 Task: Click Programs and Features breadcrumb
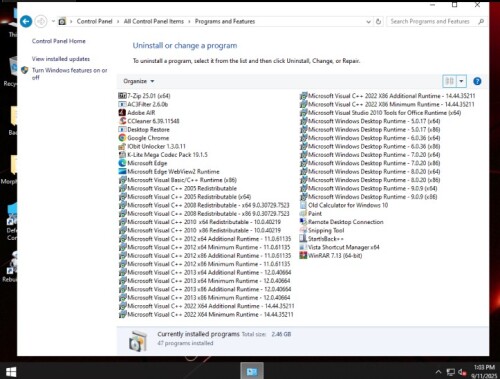tap(225, 21)
